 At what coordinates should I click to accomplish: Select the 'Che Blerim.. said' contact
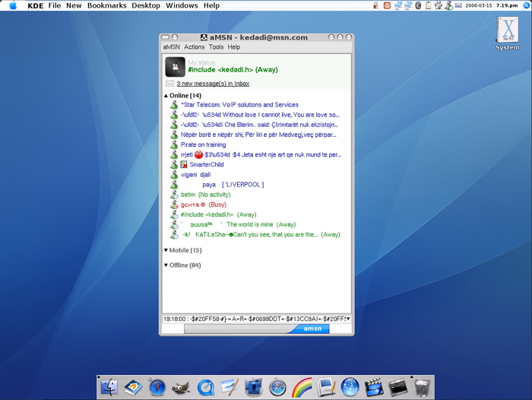tap(259, 125)
